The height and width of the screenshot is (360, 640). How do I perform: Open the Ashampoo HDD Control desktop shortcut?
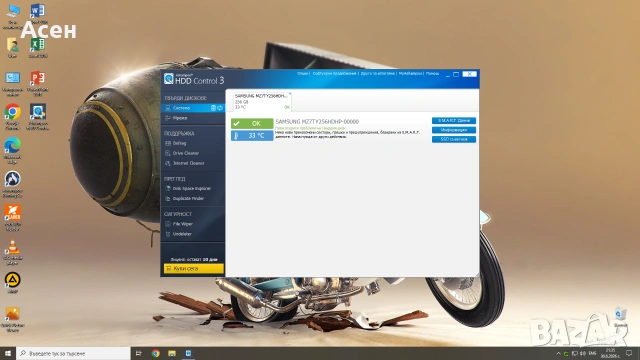click(38, 116)
